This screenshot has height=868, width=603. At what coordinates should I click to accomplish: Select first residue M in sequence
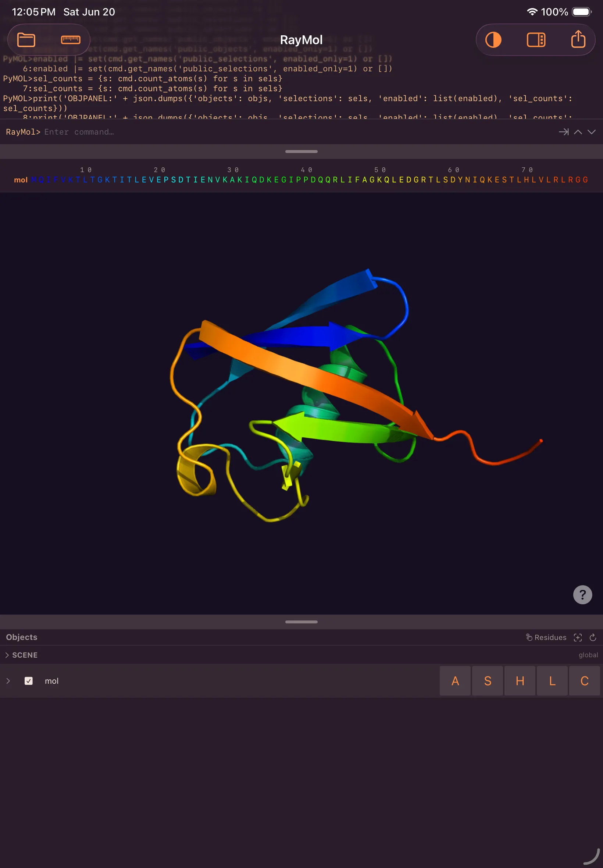(34, 180)
